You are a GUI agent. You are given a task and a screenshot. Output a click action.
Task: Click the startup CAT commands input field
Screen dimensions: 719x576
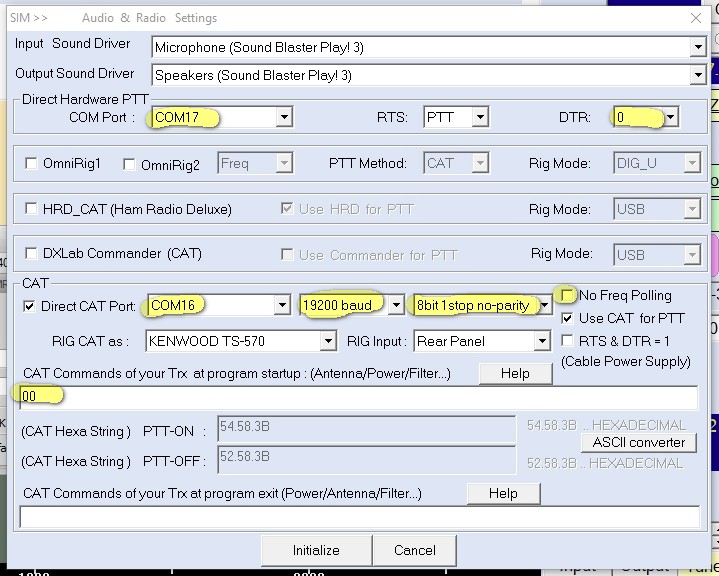(360, 397)
